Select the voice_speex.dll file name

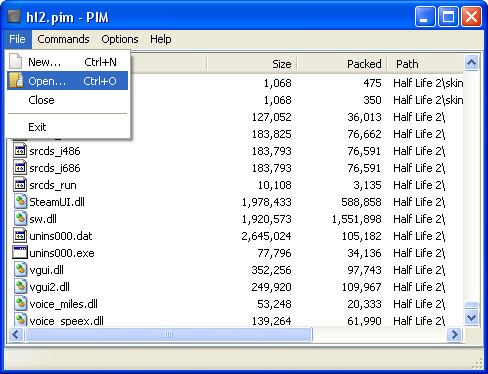(x=66, y=320)
